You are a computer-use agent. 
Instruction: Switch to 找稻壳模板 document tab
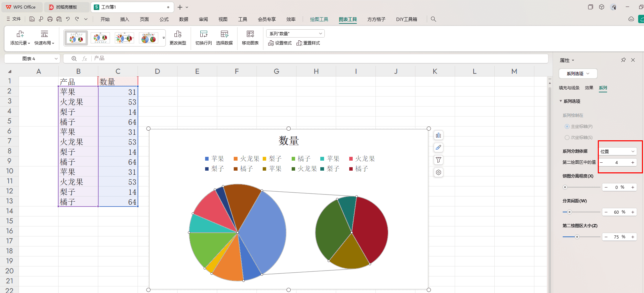click(67, 7)
